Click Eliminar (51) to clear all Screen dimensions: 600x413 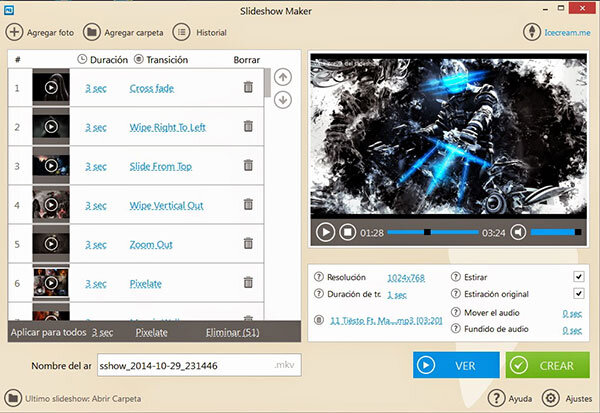coord(233,333)
